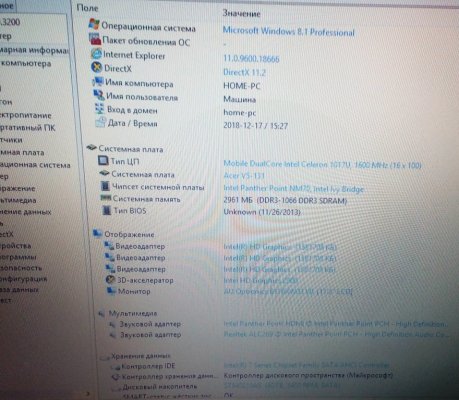Click the Имя пользователя user icon
Screen dimensions: 459x400
tap(99, 95)
